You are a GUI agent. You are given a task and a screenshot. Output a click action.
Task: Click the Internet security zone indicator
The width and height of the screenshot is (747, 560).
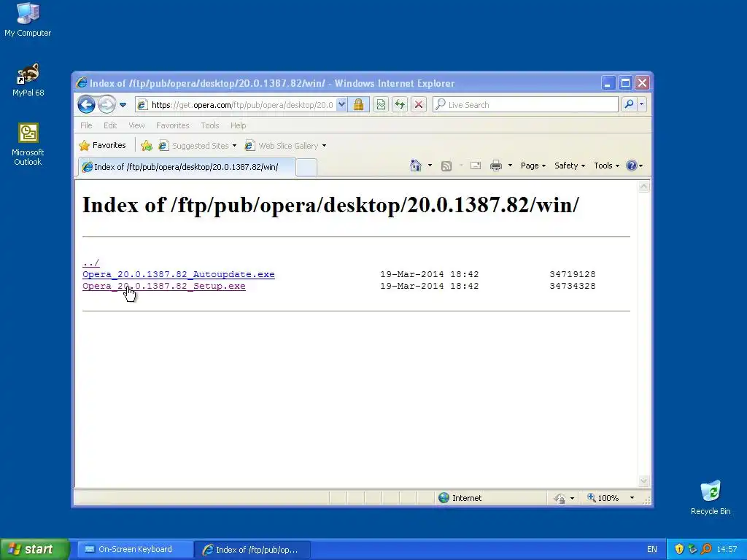[460, 497]
